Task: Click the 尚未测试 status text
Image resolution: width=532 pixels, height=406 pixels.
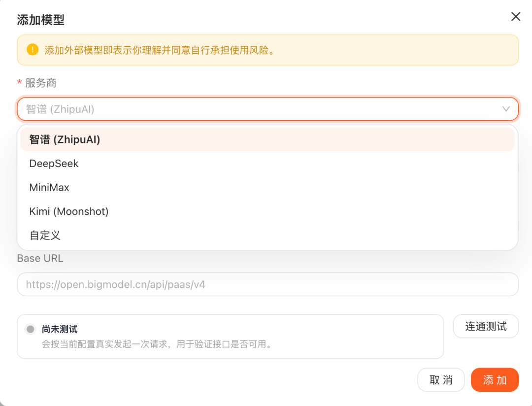Action: pyautogui.click(x=60, y=329)
